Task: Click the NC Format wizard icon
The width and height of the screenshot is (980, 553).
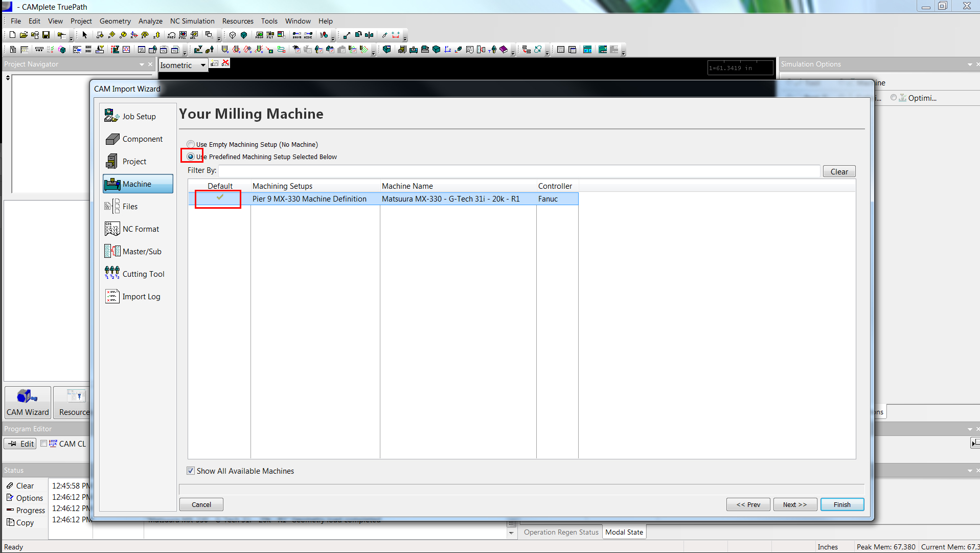Action: tap(112, 228)
